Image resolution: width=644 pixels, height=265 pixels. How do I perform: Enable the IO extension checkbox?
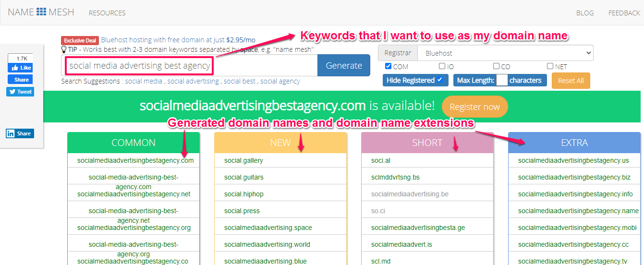pos(442,67)
